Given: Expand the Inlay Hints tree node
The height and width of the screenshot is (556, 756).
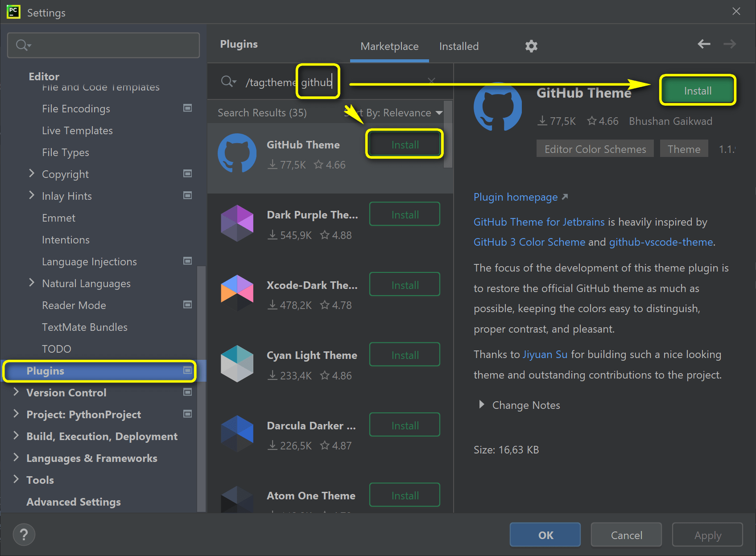Looking at the screenshot, I should click(x=32, y=195).
